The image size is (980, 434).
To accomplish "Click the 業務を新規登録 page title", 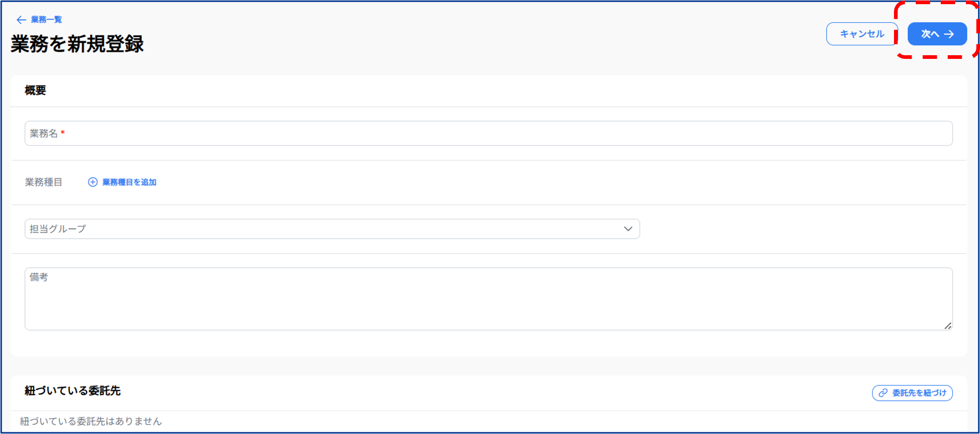I will pos(77,44).
